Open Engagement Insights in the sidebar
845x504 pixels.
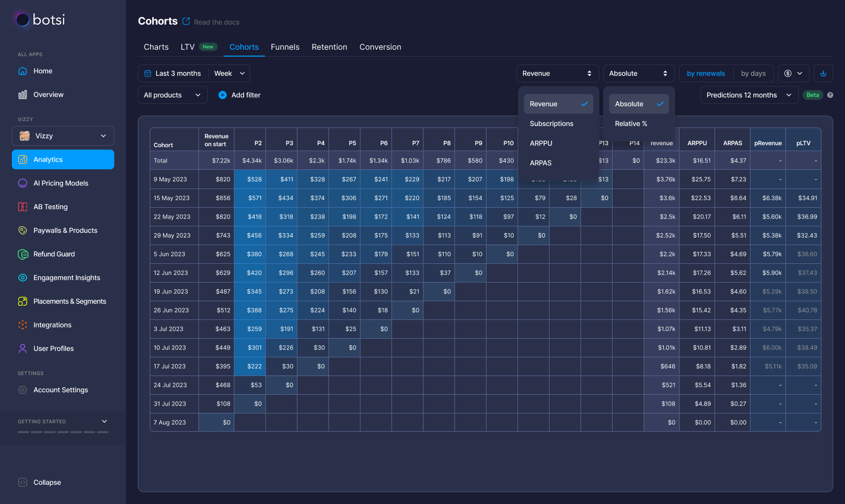click(x=66, y=278)
